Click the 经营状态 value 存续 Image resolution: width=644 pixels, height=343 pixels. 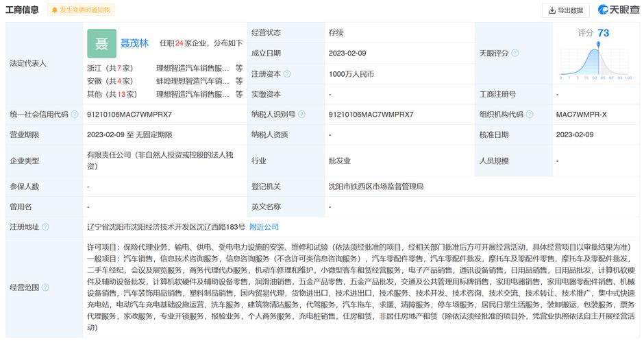pos(336,32)
